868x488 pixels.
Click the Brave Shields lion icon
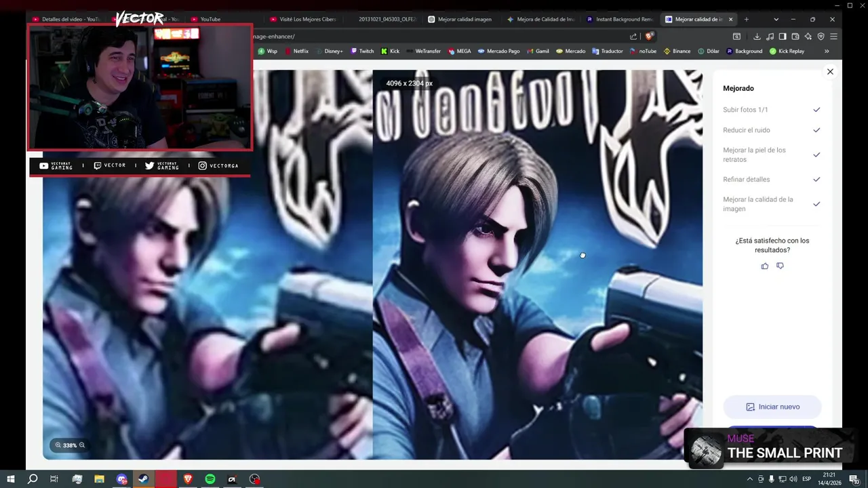(649, 37)
